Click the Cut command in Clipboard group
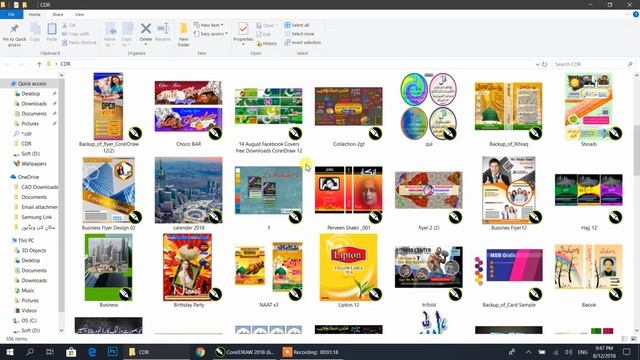The image size is (640, 360). (x=69, y=25)
